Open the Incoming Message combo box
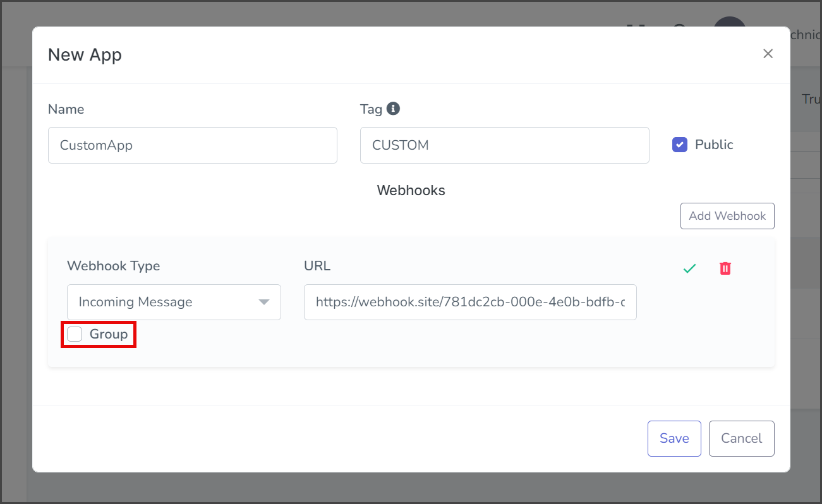The image size is (822, 504). point(174,302)
